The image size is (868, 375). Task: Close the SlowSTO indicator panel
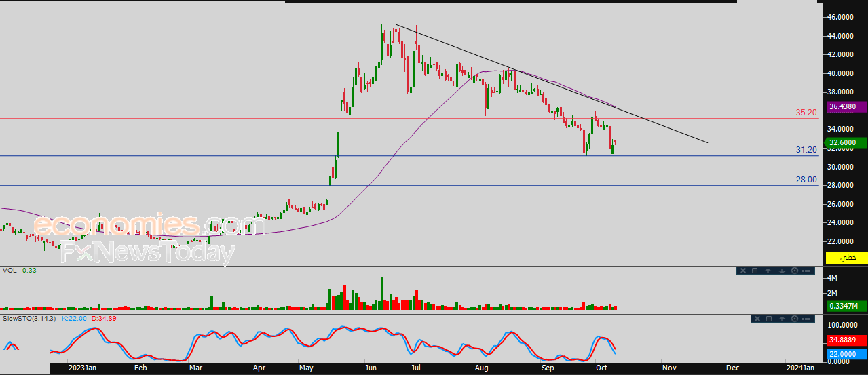click(757, 319)
